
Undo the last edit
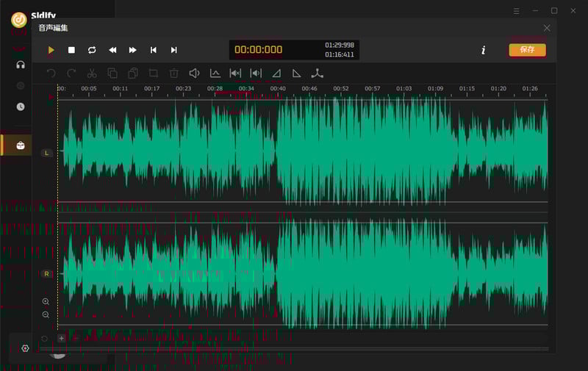[x=51, y=73]
